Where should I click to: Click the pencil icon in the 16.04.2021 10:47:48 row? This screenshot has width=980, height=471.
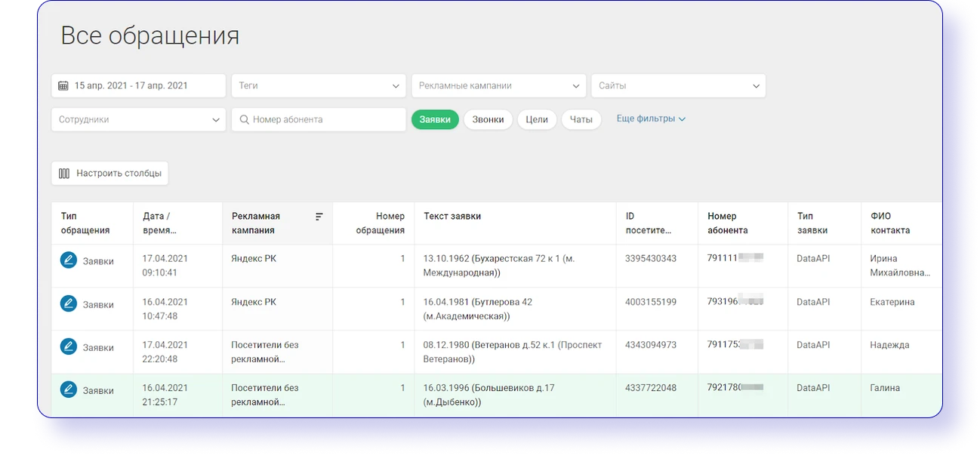pyautogui.click(x=69, y=303)
